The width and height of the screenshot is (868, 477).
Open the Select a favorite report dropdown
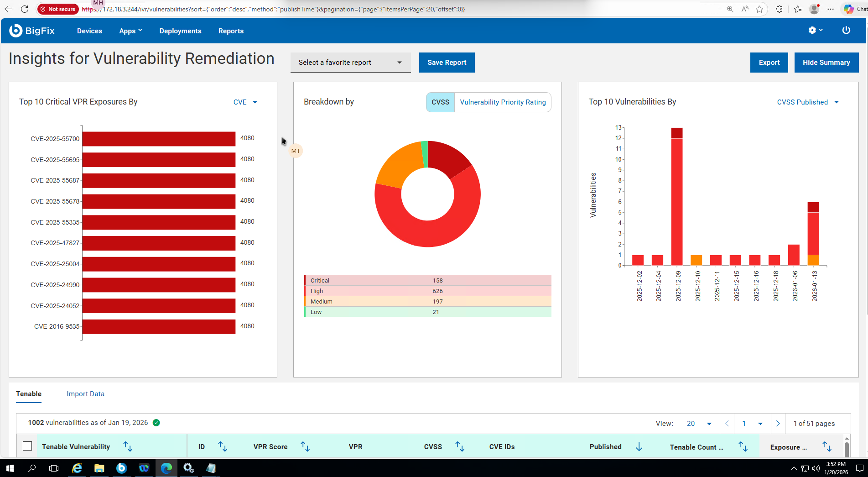click(350, 63)
